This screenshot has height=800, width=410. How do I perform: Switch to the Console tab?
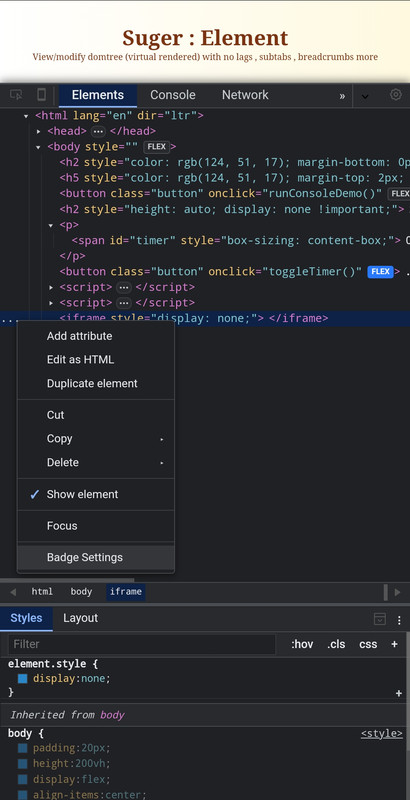[173, 95]
